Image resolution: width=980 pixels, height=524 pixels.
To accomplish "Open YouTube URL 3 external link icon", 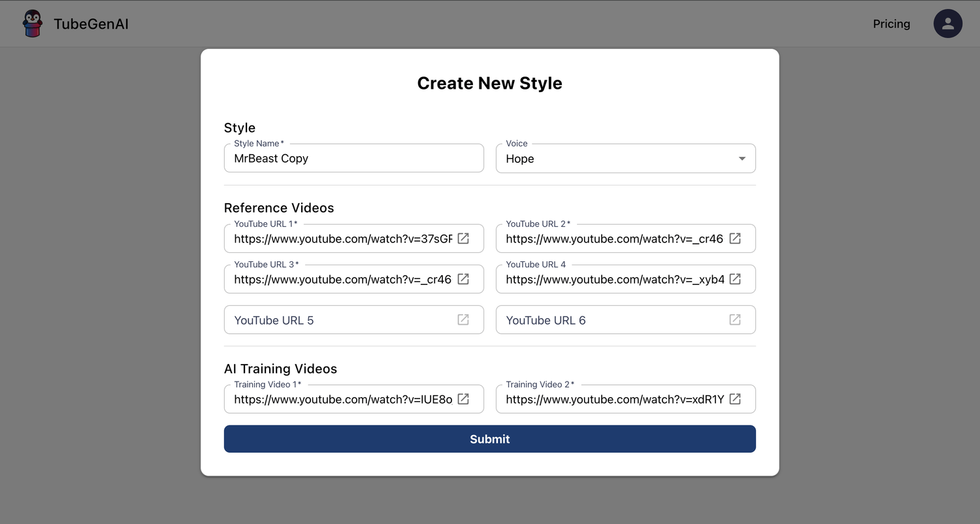I will coord(463,279).
